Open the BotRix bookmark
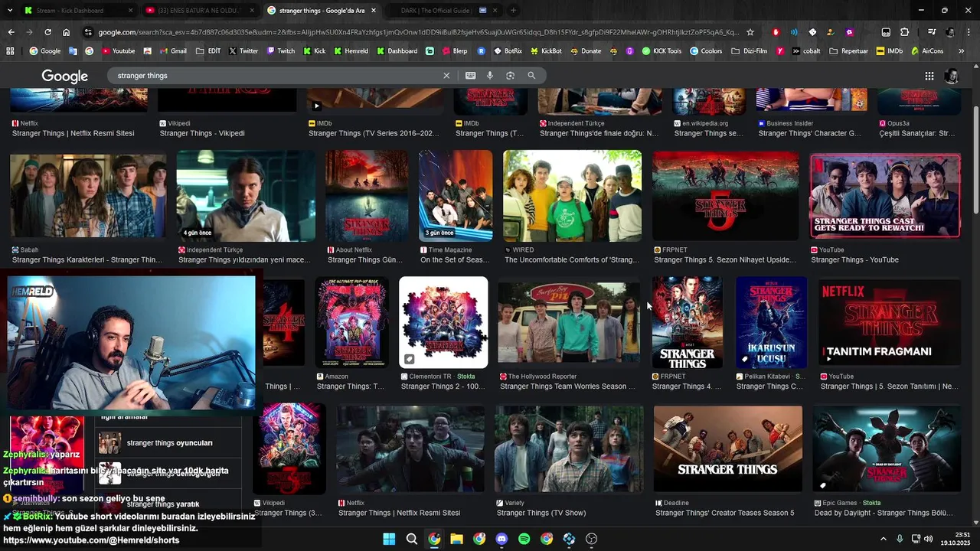Viewport: 980px width, 551px height. click(x=508, y=51)
